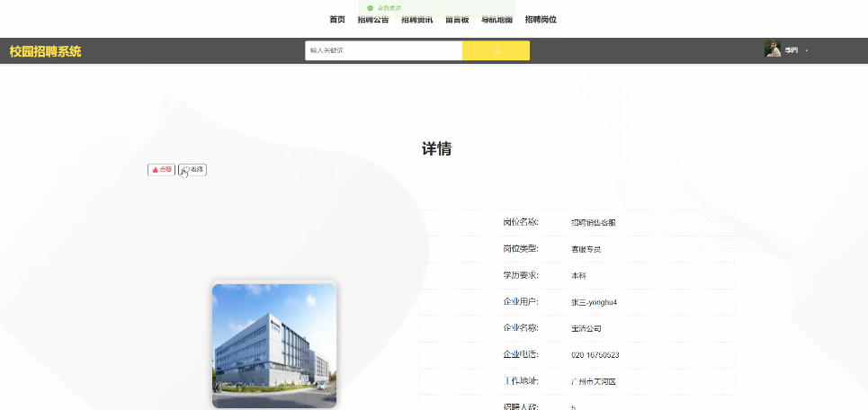Click the yellow search magnifier button
Image resolution: width=868 pixels, height=410 pixels.
pyautogui.click(x=496, y=50)
